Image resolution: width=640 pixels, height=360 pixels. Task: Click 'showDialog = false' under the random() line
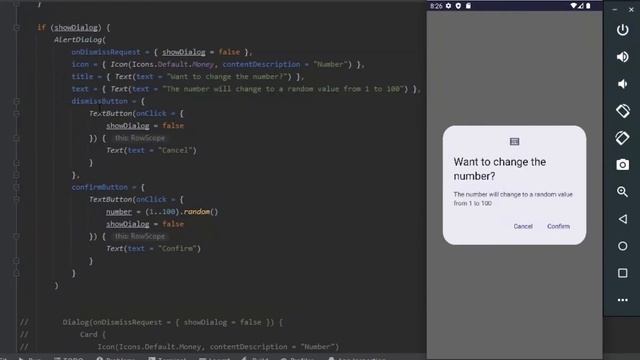click(x=145, y=224)
